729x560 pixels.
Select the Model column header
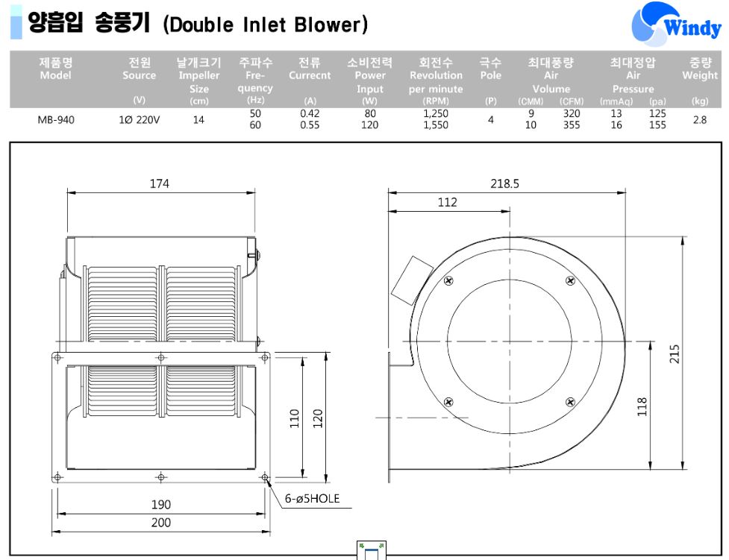55,69
